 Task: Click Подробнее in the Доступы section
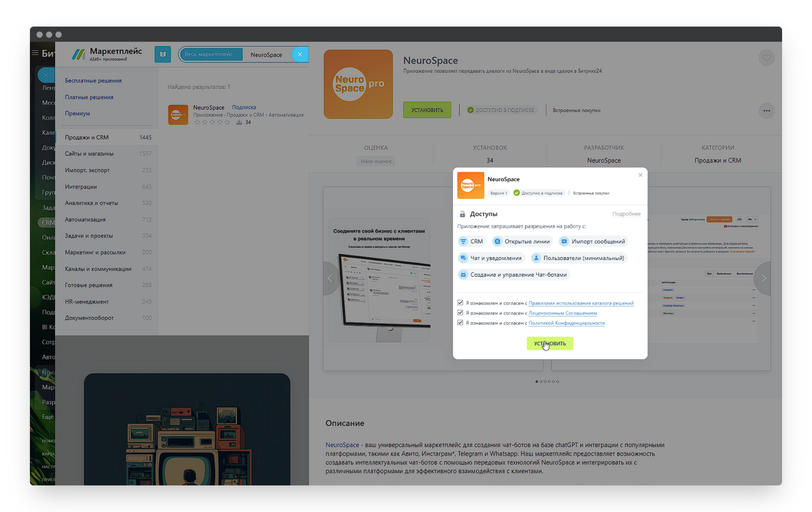coord(626,214)
